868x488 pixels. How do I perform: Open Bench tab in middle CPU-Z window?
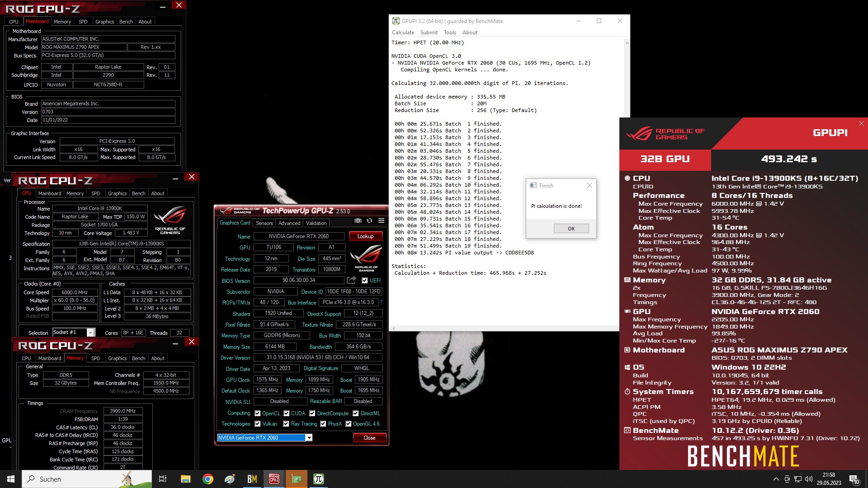pos(138,193)
